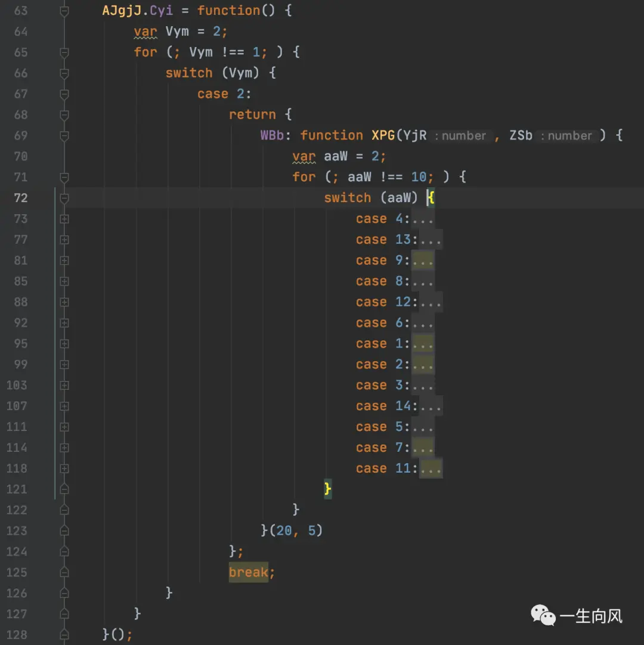Click the aaW variable declaration on line 70
Viewport: 644px width, 645px height.
coord(335,157)
